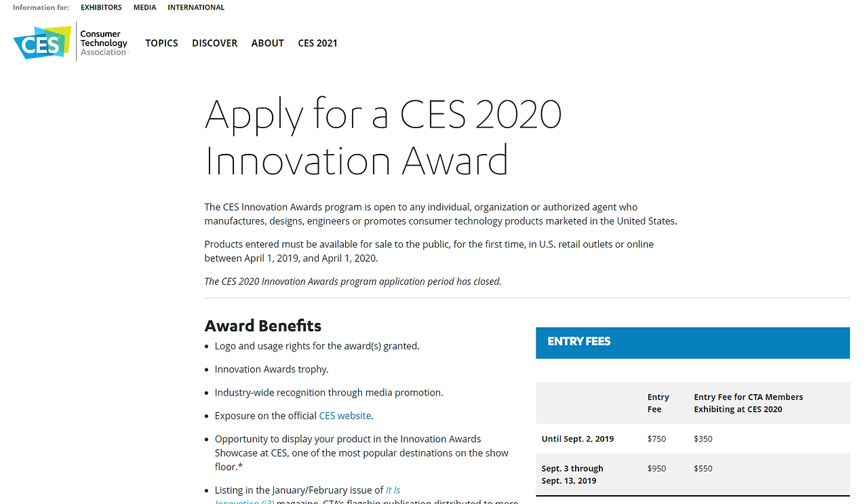This screenshot has width=868, height=504.
Task: Open the DISCOVER menu
Action: (214, 43)
